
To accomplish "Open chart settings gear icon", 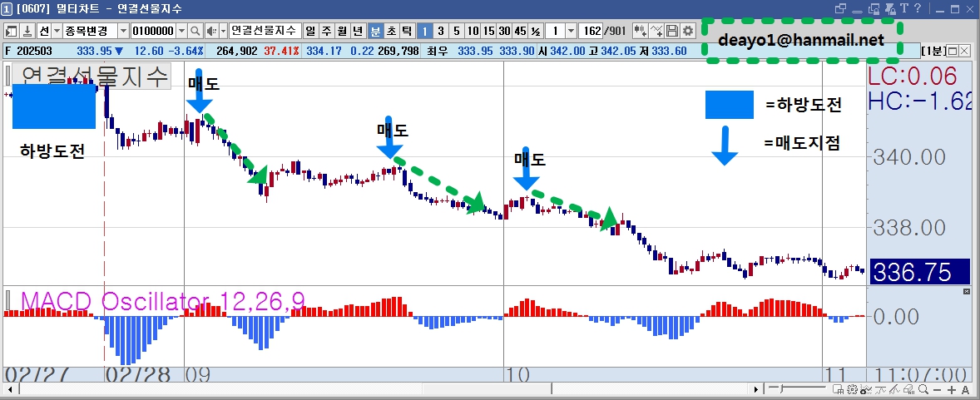I will tap(687, 31).
